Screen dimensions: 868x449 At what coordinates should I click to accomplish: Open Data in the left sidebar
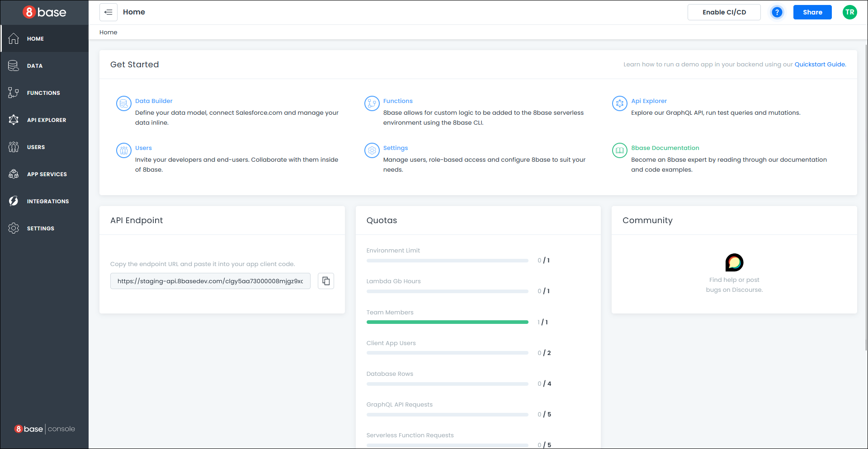35,66
